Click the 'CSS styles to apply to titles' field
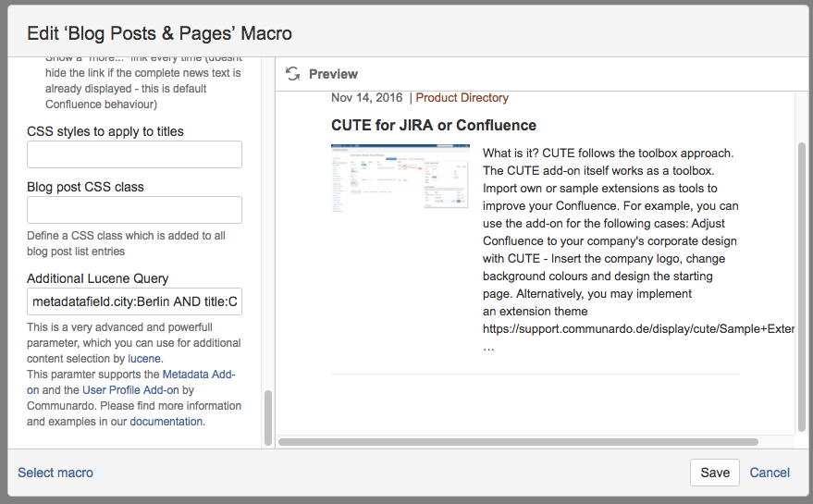This screenshot has height=504, width=813. pos(135,154)
